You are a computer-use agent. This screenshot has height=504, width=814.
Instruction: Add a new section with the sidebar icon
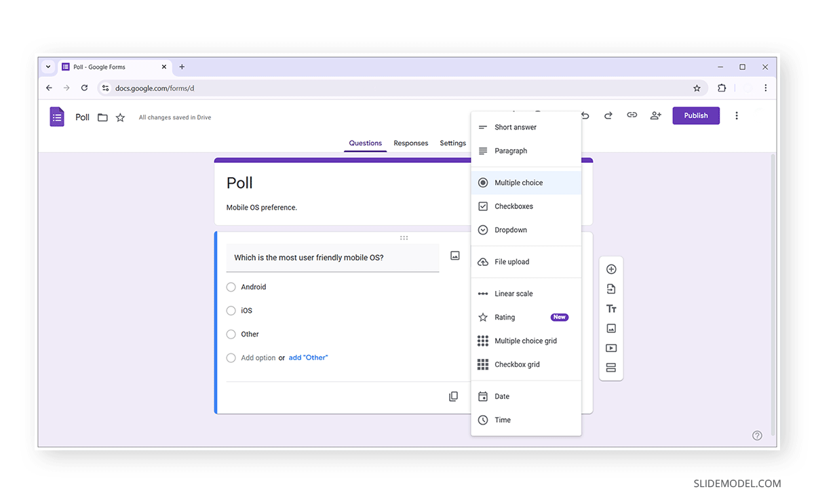[x=611, y=367]
